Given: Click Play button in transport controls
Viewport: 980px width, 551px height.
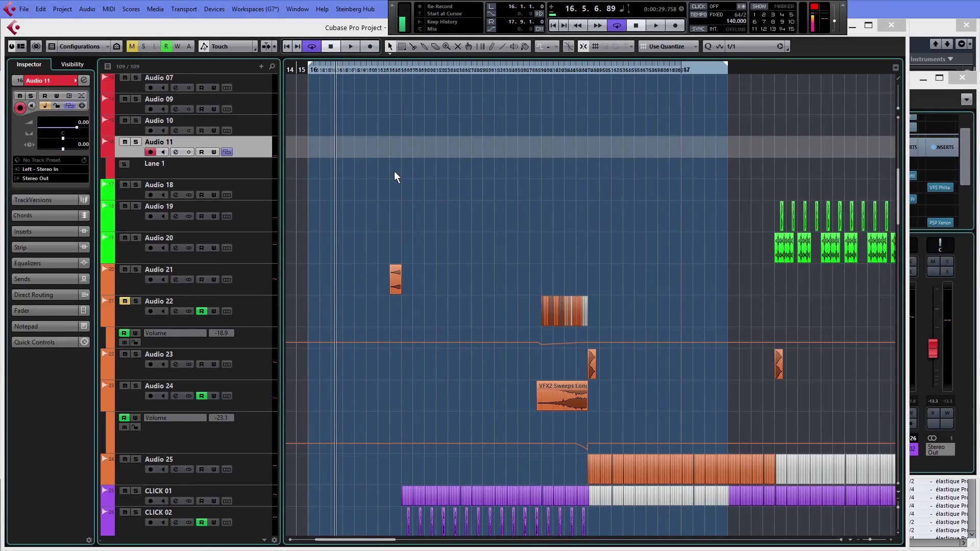Looking at the screenshot, I should coord(654,26).
